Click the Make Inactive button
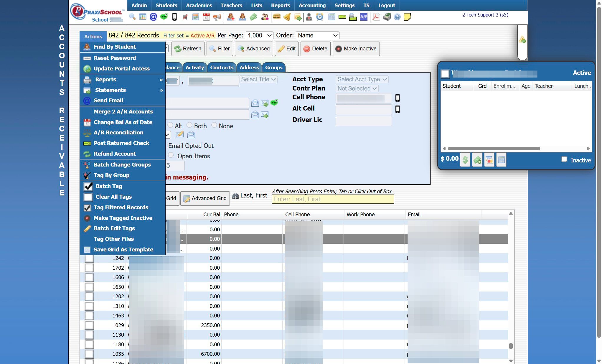The image size is (602, 364). point(356,49)
